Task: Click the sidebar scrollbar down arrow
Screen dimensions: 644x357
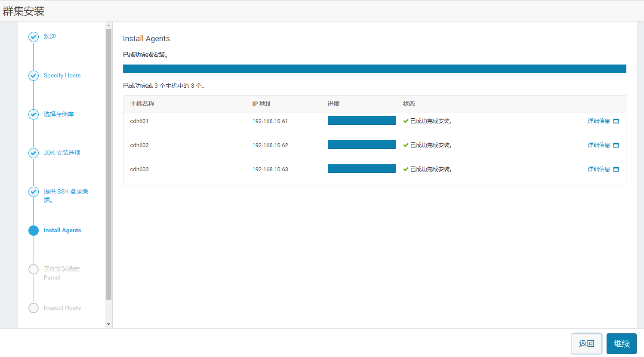Action: point(108,324)
